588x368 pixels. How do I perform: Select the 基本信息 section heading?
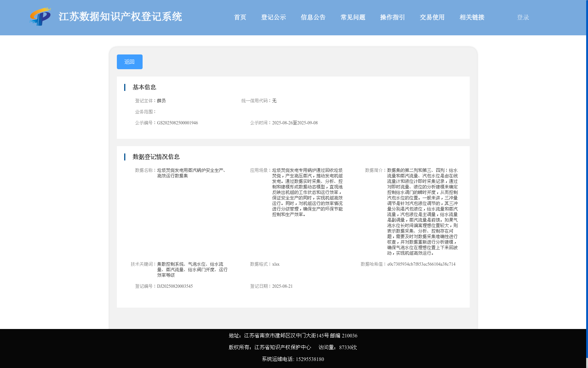coord(144,87)
